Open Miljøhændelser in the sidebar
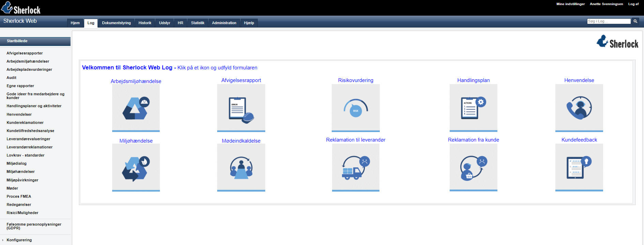Image resolution: width=644 pixels, height=245 pixels. 20,171
